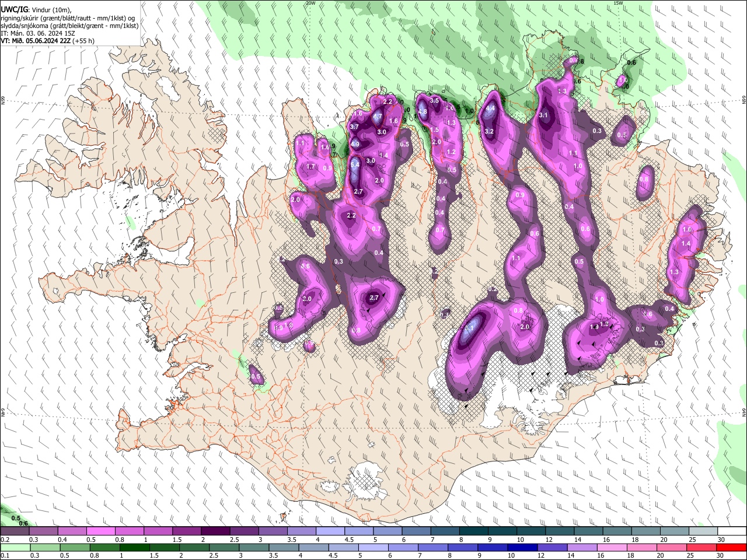Click the bright red swatch labeled 30 in lower legend
The width and height of the screenshot is (747, 560).
(x=731, y=548)
